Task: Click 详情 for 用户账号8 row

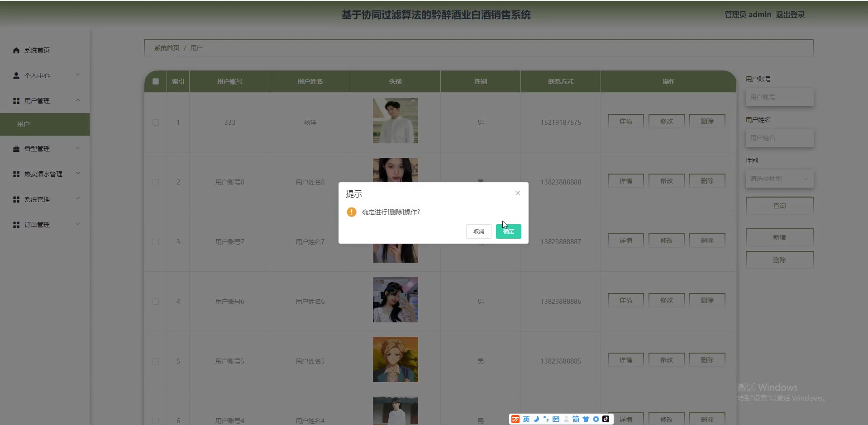Action: 626,181
